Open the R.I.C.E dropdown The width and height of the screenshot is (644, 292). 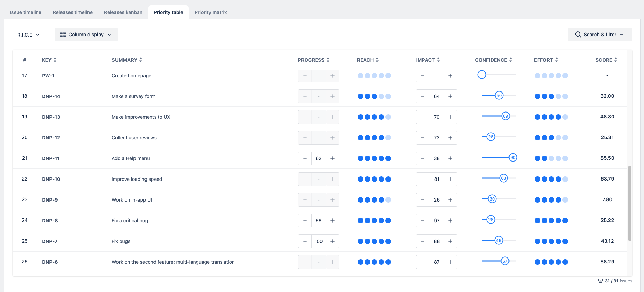[x=29, y=35]
